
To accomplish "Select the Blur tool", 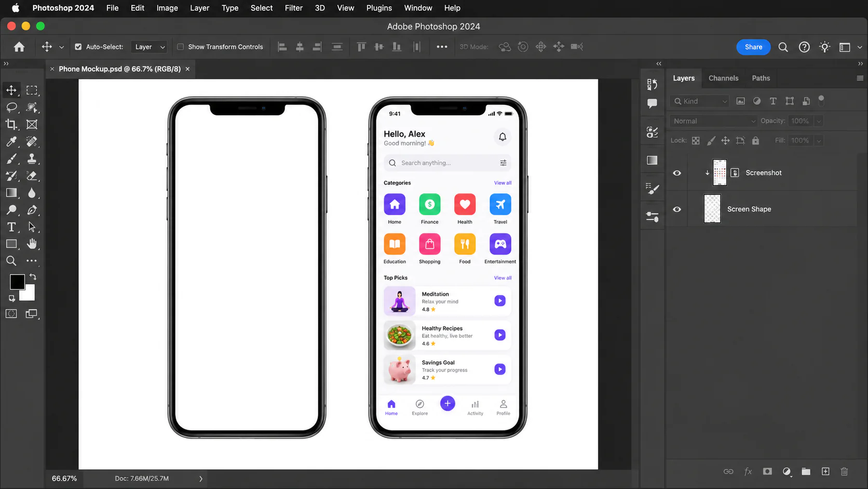I will click(32, 193).
